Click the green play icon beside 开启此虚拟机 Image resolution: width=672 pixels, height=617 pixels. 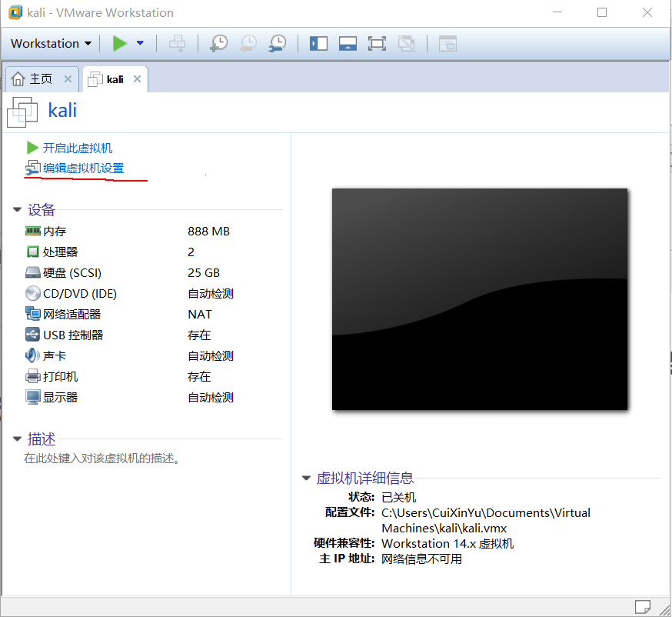[x=32, y=148]
